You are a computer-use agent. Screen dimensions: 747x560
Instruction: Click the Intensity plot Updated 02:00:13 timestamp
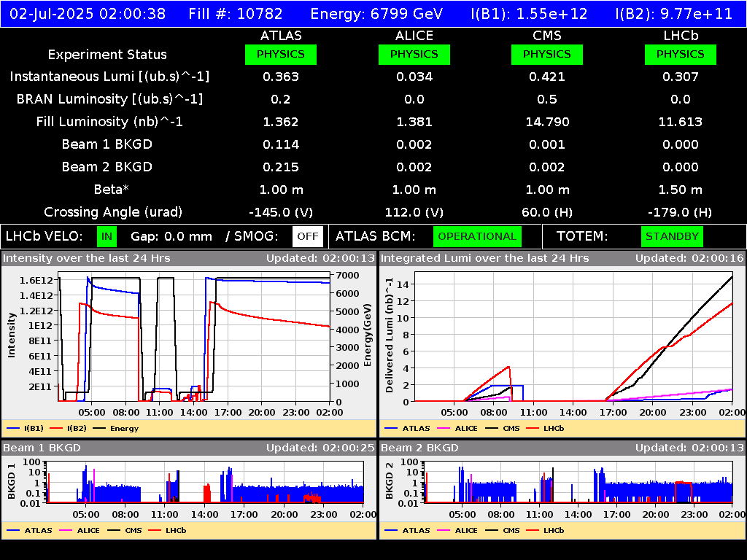pos(321,259)
